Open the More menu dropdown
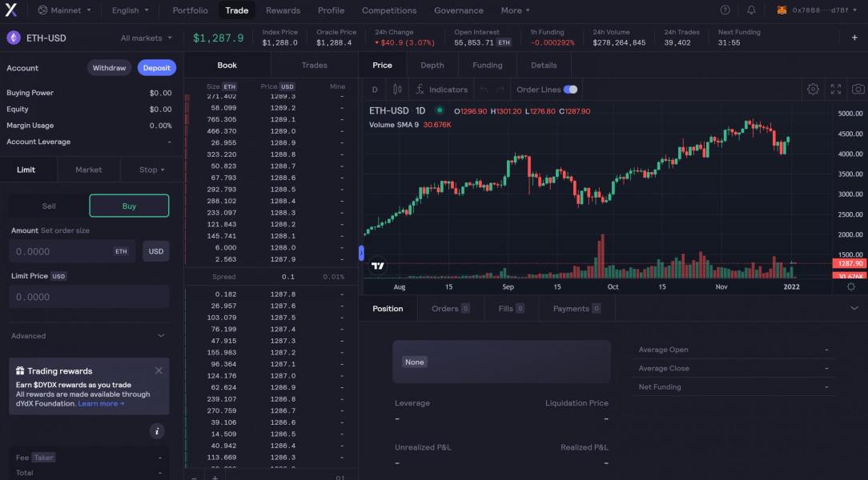Viewport: 868px width, 480px height. pyautogui.click(x=516, y=10)
